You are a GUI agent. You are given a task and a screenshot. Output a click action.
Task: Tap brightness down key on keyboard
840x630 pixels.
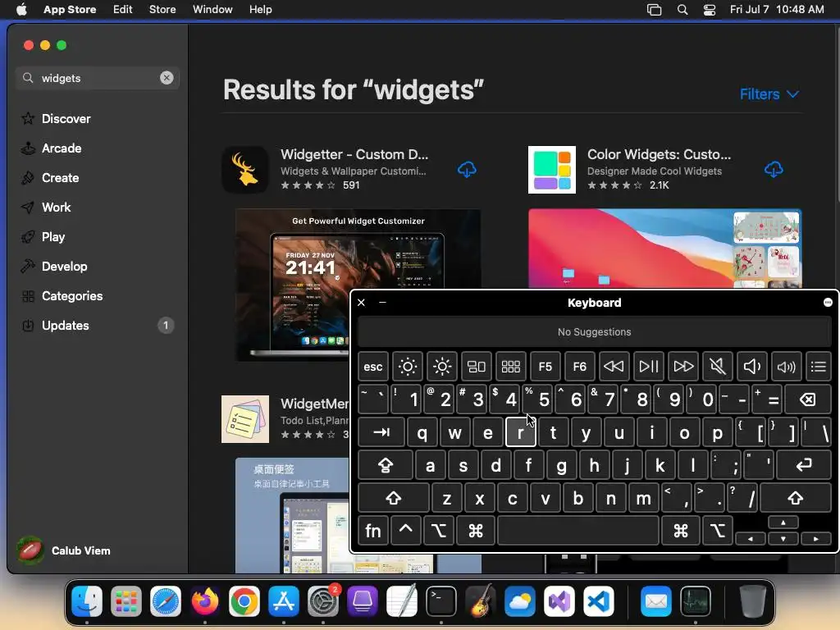(x=407, y=367)
